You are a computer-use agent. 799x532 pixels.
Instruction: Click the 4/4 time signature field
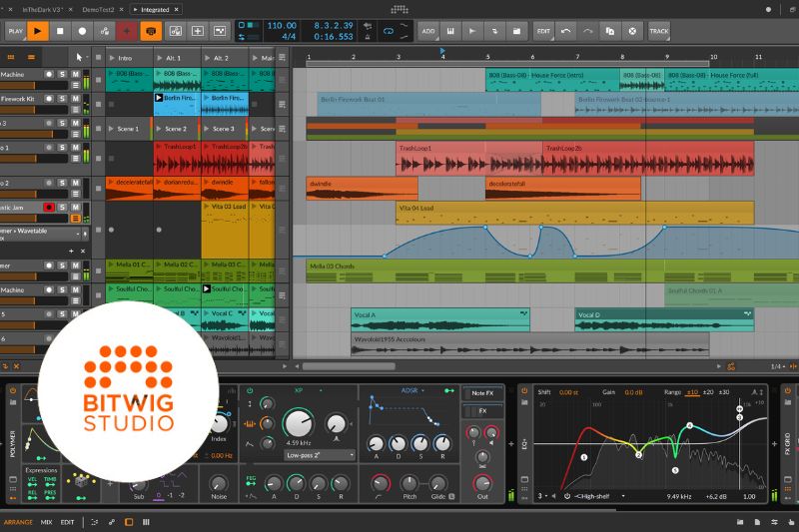289,37
